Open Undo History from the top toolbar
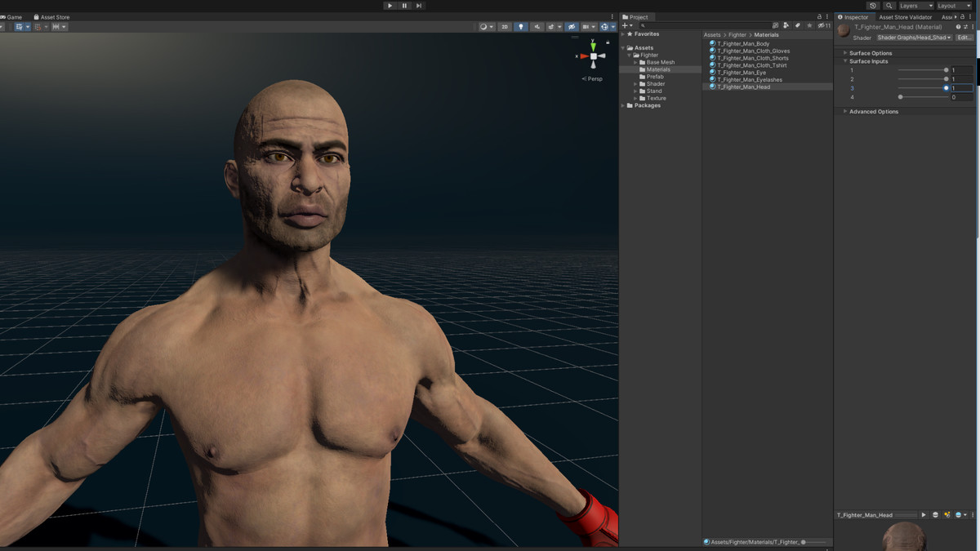This screenshot has width=980, height=551. point(873,6)
